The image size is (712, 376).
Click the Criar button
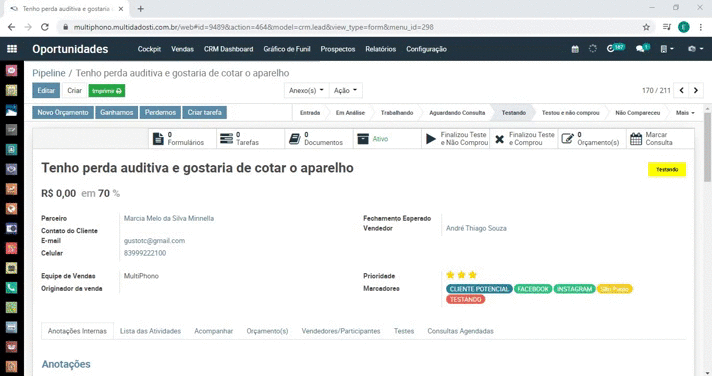tap(74, 90)
